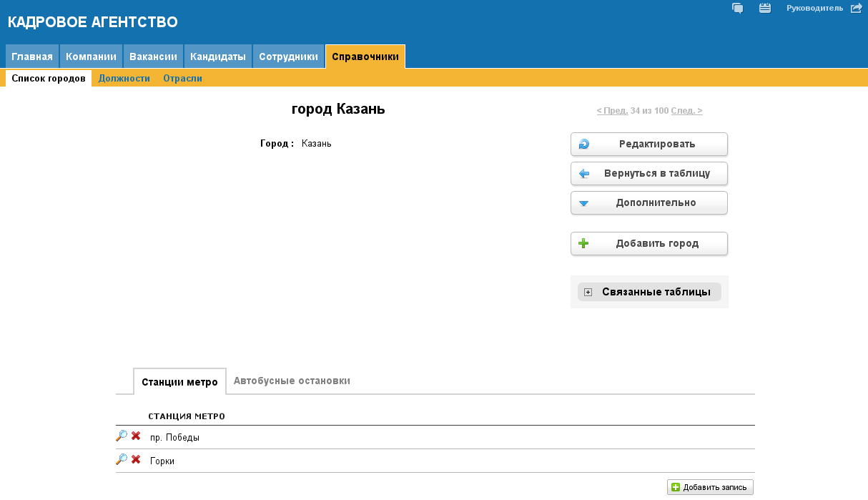
Task: Click Добавить город button
Action: (649, 244)
